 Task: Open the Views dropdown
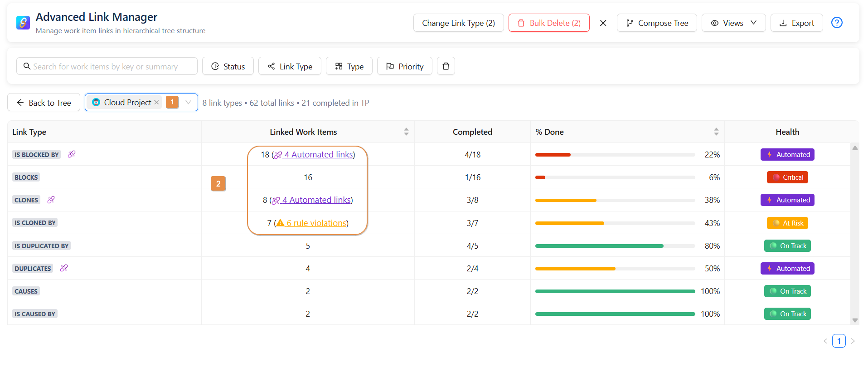tap(733, 23)
